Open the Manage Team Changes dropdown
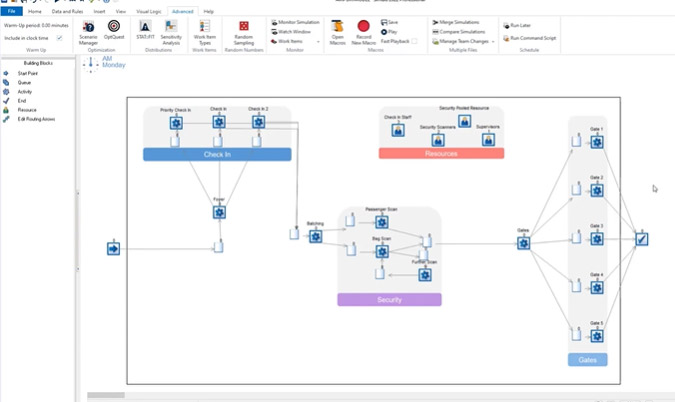The width and height of the screenshot is (675, 402). tap(492, 41)
